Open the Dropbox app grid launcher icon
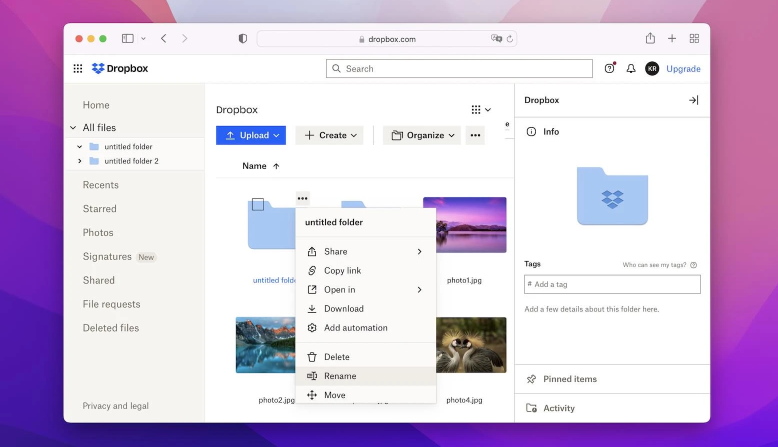The image size is (778, 447). (x=78, y=68)
